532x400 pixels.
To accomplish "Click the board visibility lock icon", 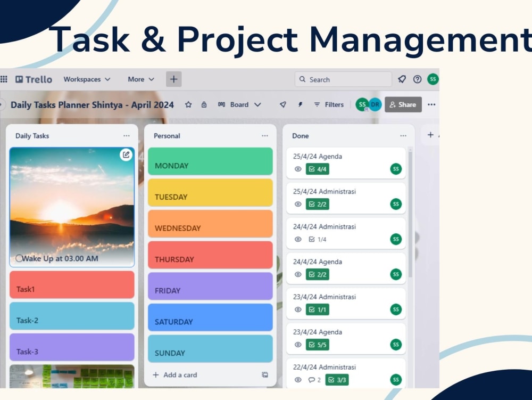I will point(204,104).
